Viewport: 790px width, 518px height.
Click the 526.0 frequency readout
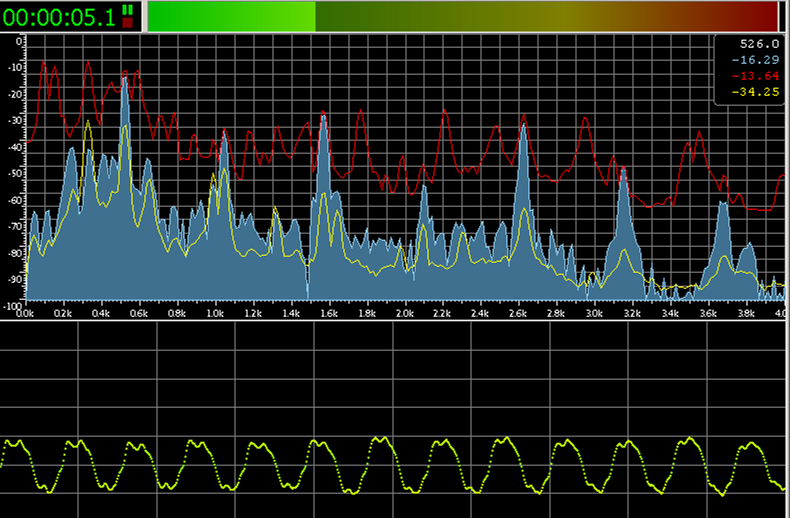coord(759,44)
